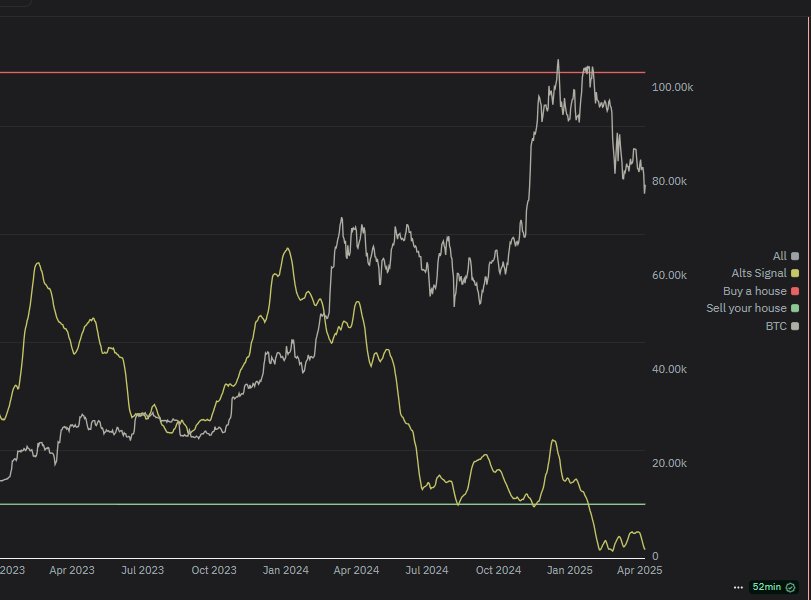This screenshot has height=600, width=811.
Task: Click the green checkmark circle status icon
Action: pyautogui.click(x=790, y=586)
